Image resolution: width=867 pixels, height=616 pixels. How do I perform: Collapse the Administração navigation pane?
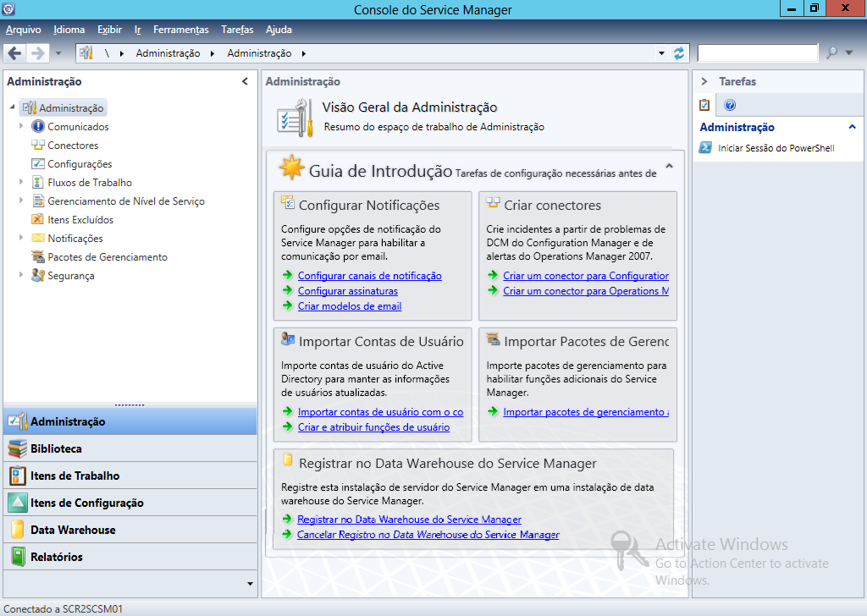245,82
